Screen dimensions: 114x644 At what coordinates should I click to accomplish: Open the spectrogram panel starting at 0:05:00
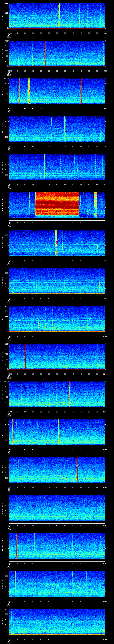click(57, 167)
